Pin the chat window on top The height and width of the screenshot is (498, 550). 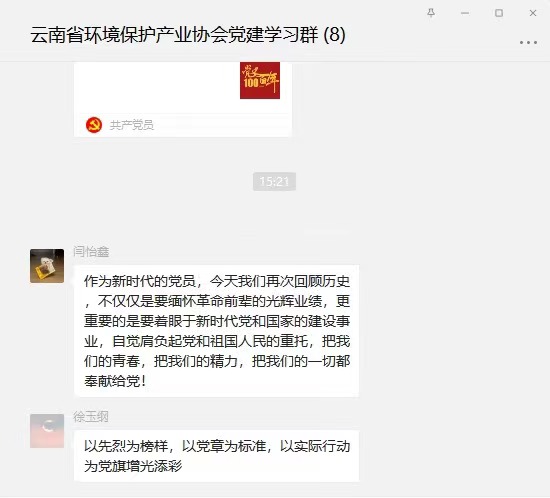coord(431,13)
